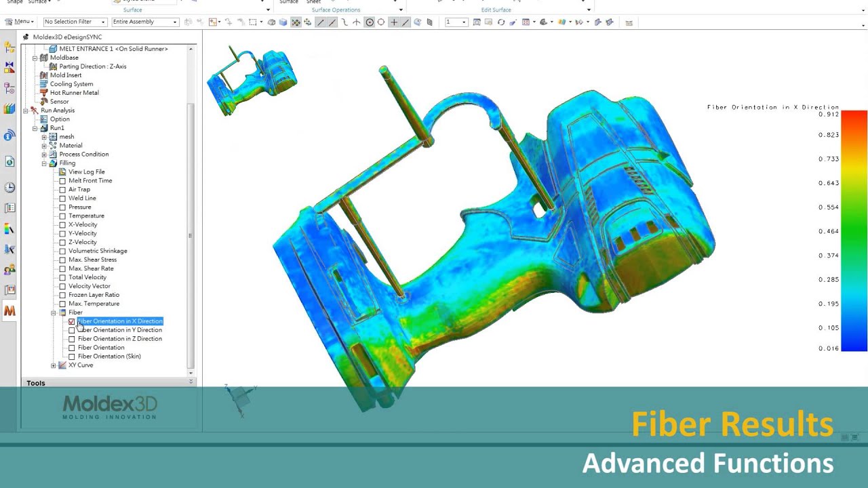Viewport: 868px width, 488px height.
Task: Collapse the Filling node
Action: pos(44,163)
